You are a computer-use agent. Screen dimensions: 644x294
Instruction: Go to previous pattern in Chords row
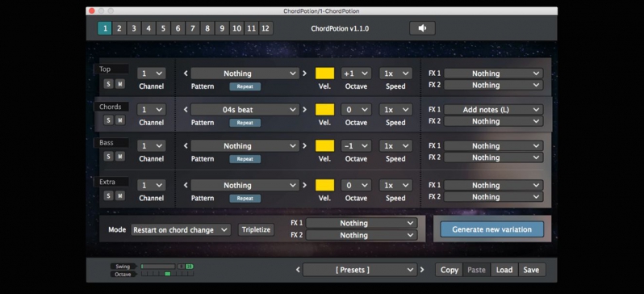(x=186, y=109)
